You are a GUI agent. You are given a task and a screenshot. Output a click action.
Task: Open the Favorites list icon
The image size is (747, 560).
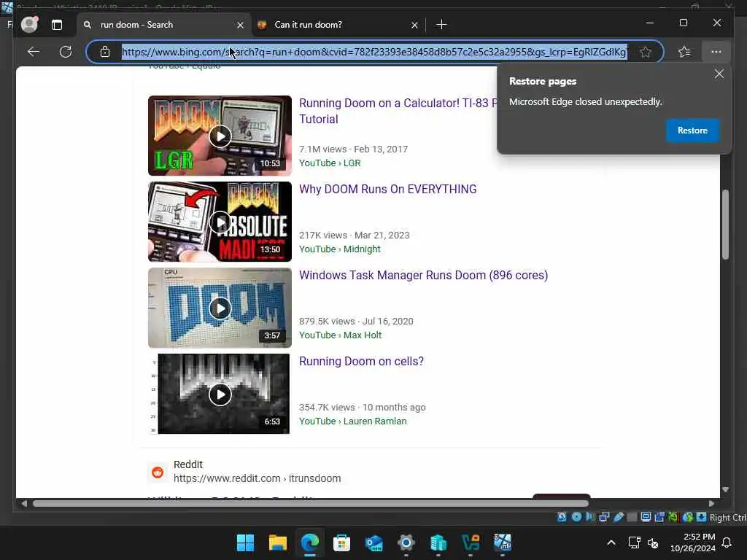[684, 52]
